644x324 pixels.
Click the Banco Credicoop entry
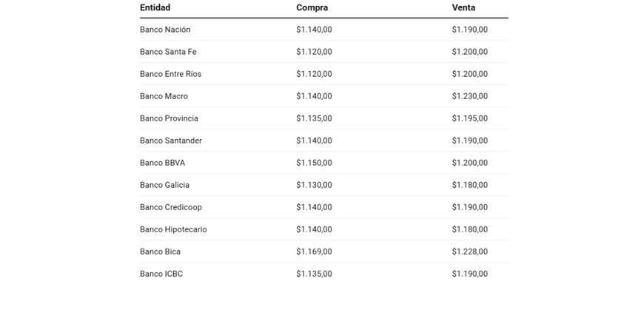pos(170,207)
